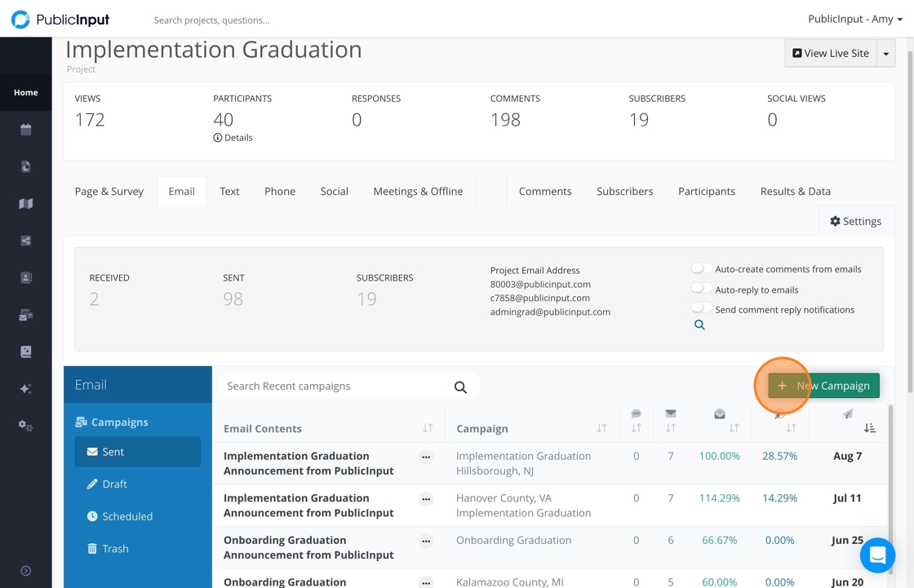Expand the left sidebar with arrow icon

[x=26, y=571]
